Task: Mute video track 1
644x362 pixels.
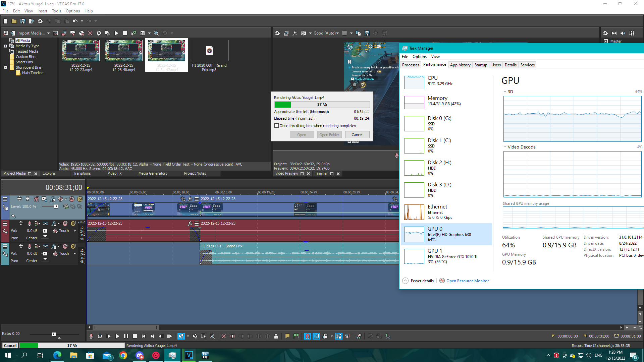Action: [72, 199]
